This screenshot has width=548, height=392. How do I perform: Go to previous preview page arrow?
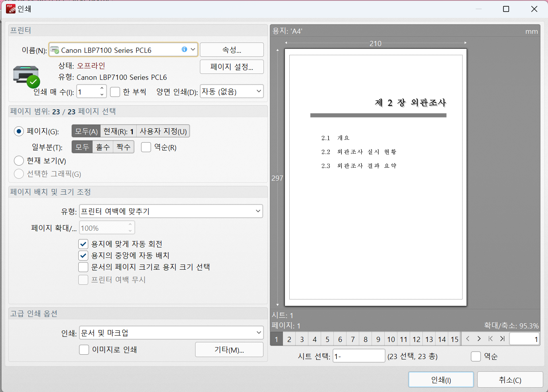468,339
